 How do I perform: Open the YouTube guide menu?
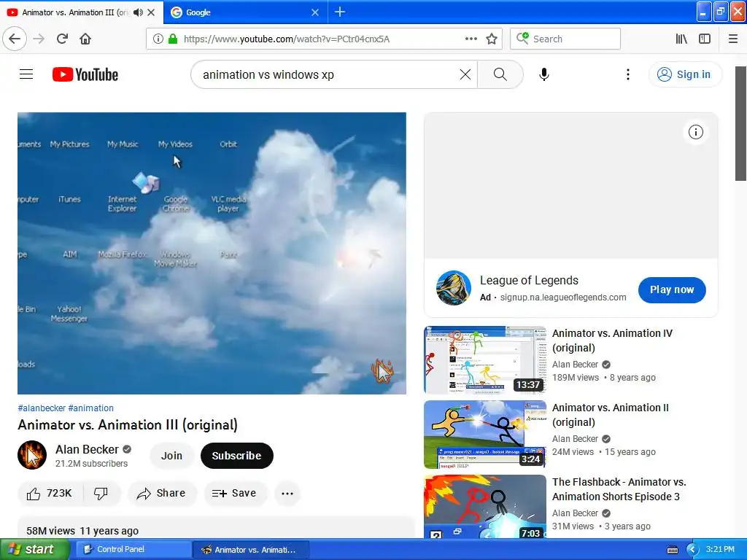(x=26, y=74)
